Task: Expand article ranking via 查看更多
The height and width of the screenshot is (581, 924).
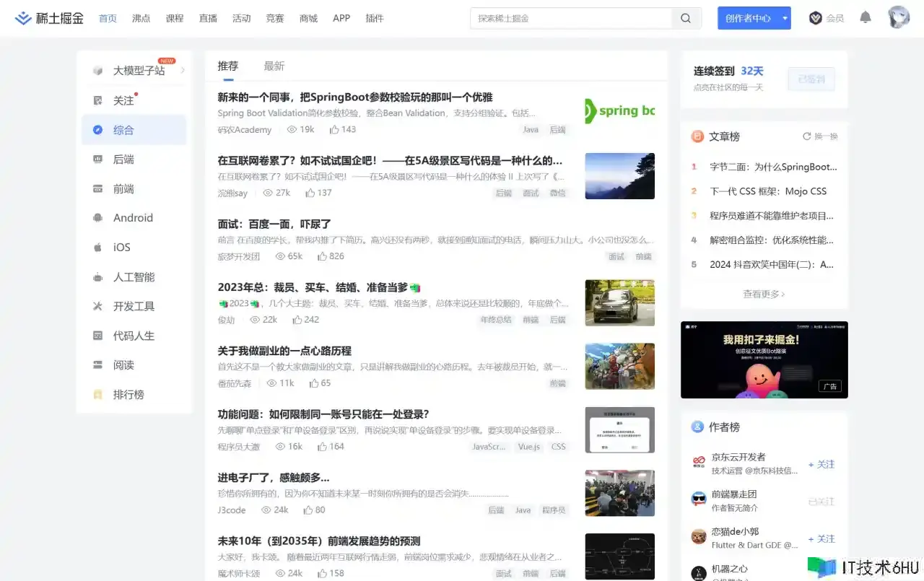Action: tap(764, 294)
